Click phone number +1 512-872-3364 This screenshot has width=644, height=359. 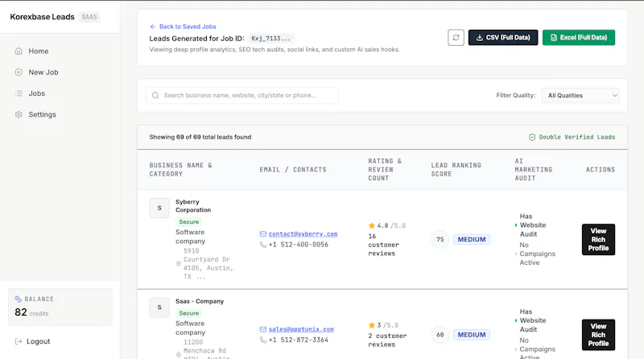pyautogui.click(x=299, y=340)
